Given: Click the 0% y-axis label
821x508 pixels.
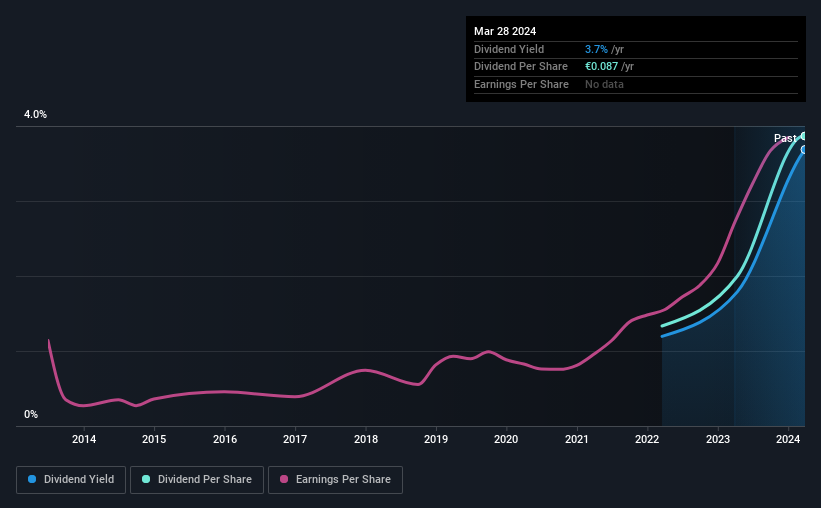Looking at the screenshot, I should (x=31, y=415).
